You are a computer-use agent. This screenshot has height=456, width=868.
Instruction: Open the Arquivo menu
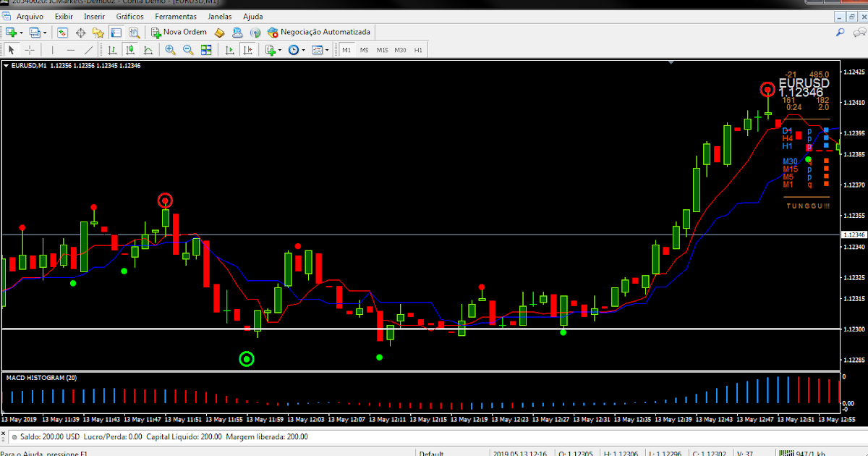click(x=30, y=16)
